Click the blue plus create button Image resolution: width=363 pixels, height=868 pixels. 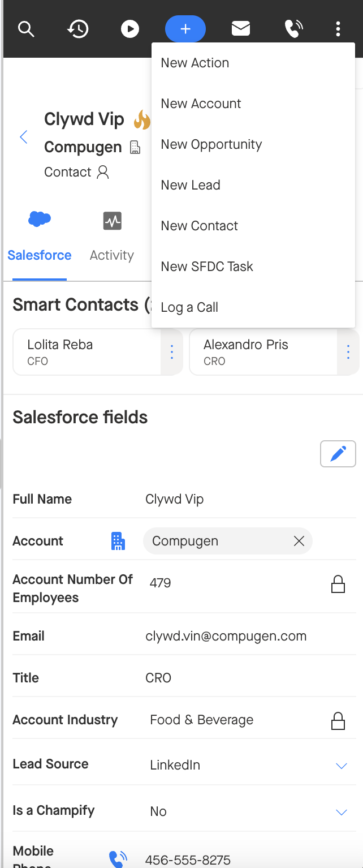(x=185, y=29)
